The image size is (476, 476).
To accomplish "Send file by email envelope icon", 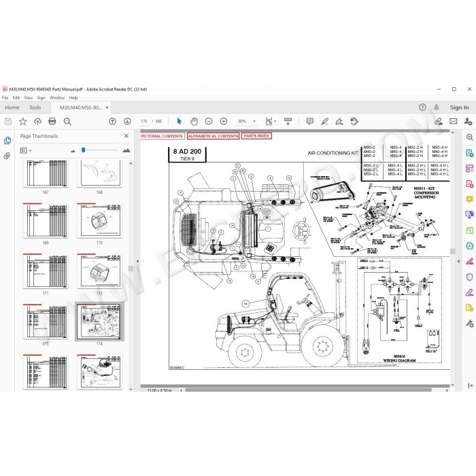I will click(x=454, y=122).
